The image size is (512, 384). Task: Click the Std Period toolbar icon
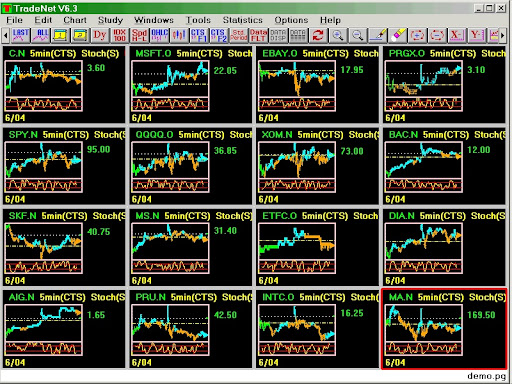[239, 35]
